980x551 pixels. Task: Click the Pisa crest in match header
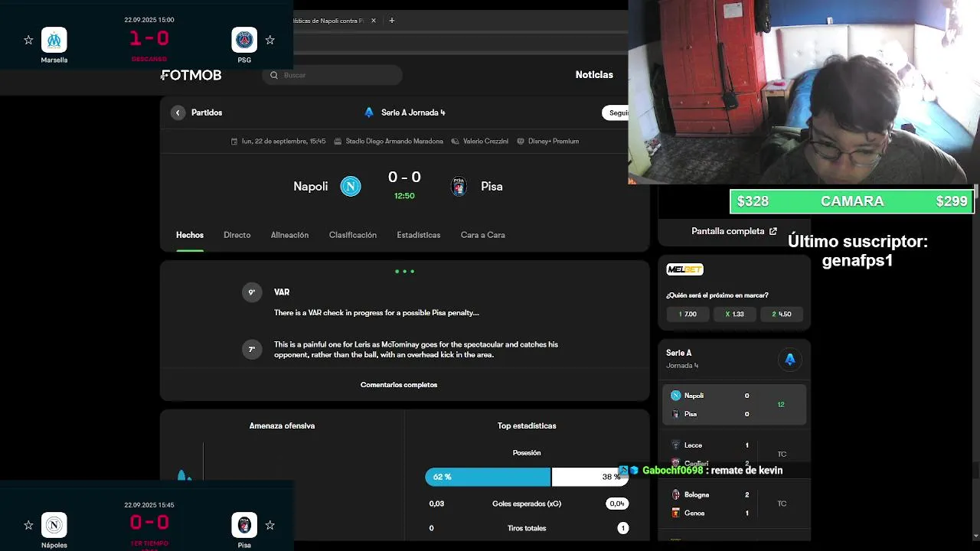(459, 186)
